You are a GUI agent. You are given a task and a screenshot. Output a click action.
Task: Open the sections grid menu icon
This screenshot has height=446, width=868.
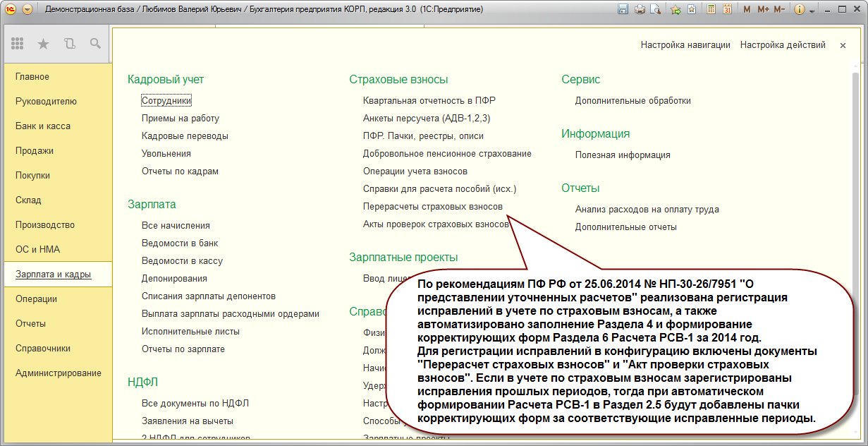click(18, 44)
